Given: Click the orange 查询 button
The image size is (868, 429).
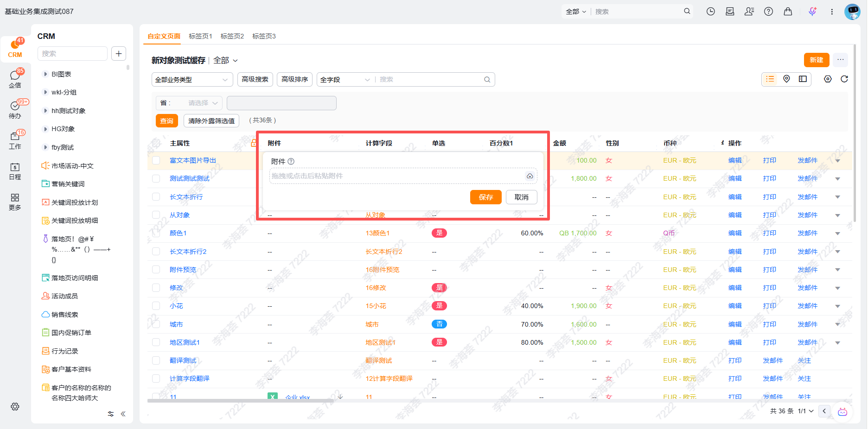Looking at the screenshot, I should pyautogui.click(x=167, y=121).
